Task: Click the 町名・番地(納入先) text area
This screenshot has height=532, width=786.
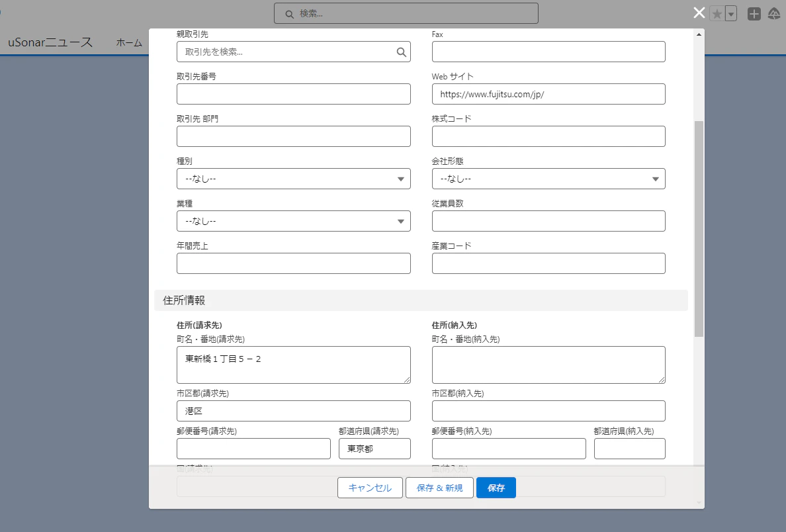Action: click(x=548, y=365)
